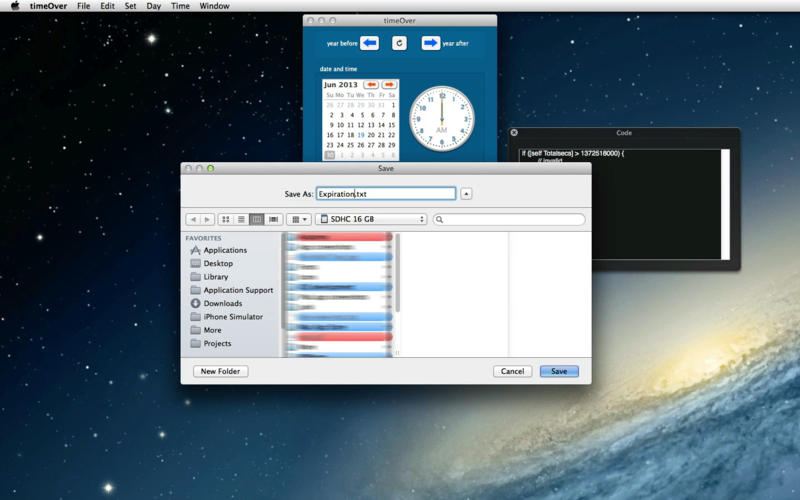The width and height of the screenshot is (800, 500).
Task: Click the search field in Save dialog
Action: [x=509, y=219]
